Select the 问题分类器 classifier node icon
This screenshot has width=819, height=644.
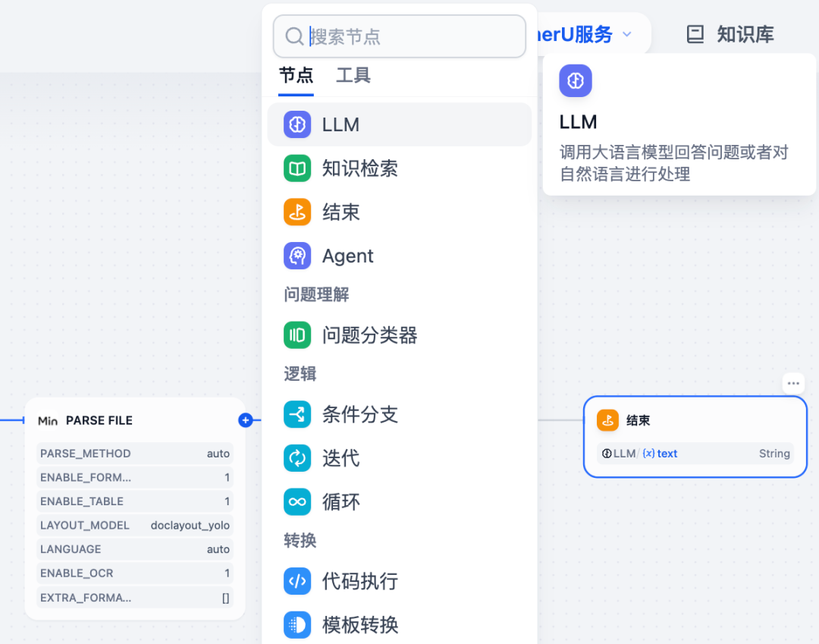pos(297,335)
